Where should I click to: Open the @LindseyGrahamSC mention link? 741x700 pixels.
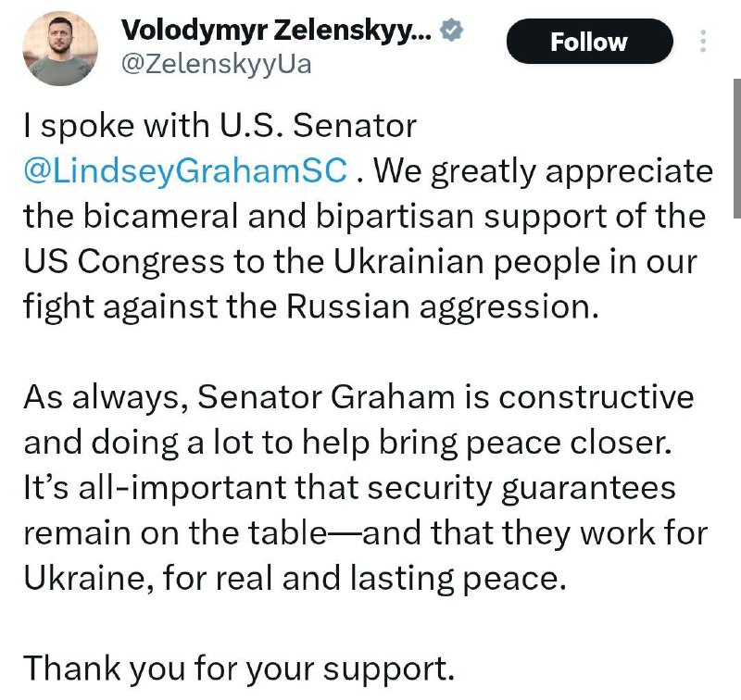pos(186,171)
